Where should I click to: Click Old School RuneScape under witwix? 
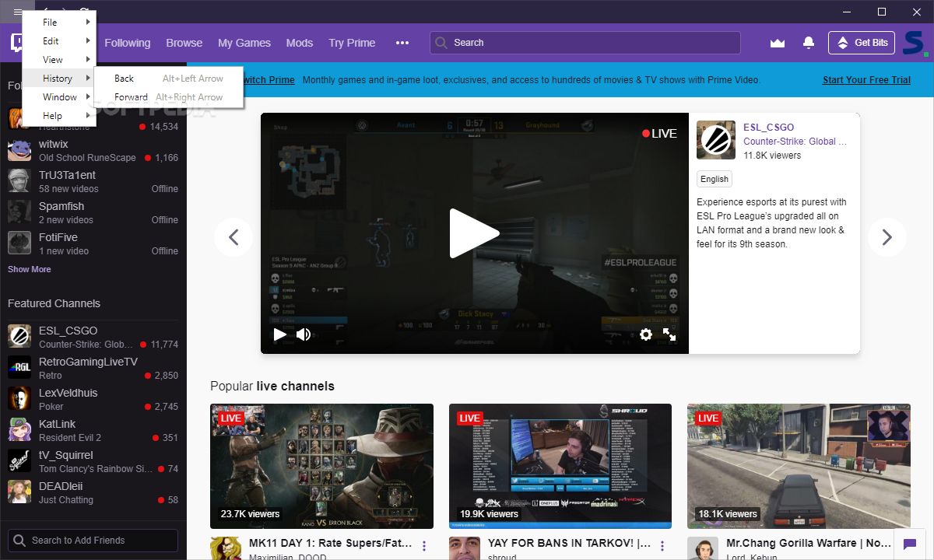[x=87, y=158]
